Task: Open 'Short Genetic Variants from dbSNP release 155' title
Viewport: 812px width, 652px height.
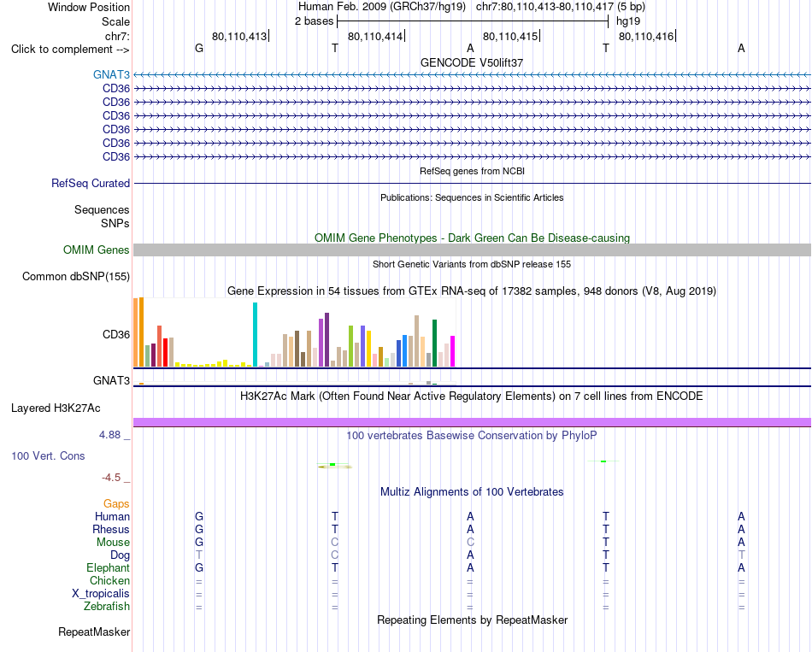Action: pyautogui.click(x=472, y=264)
